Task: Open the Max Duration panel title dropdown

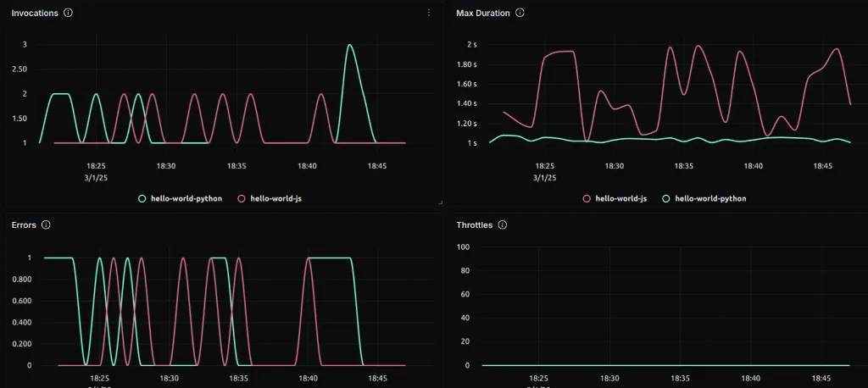Action: [482, 13]
